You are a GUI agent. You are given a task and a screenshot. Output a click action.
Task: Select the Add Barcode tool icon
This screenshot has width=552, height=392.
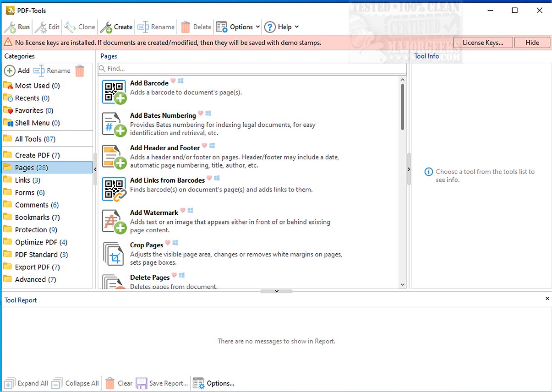[x=114, y=92]
